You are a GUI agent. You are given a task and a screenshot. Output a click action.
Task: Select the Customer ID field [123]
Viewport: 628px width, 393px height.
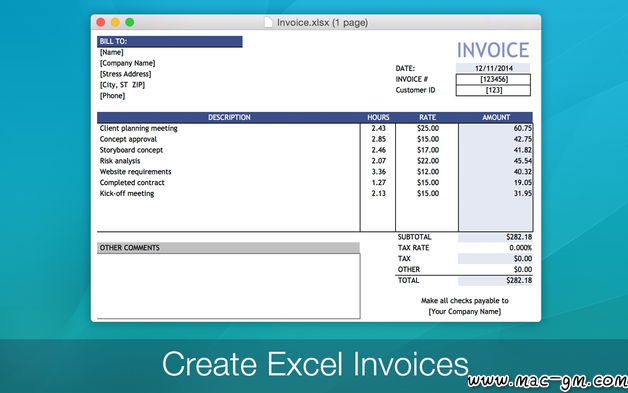[x=493, y=90]
